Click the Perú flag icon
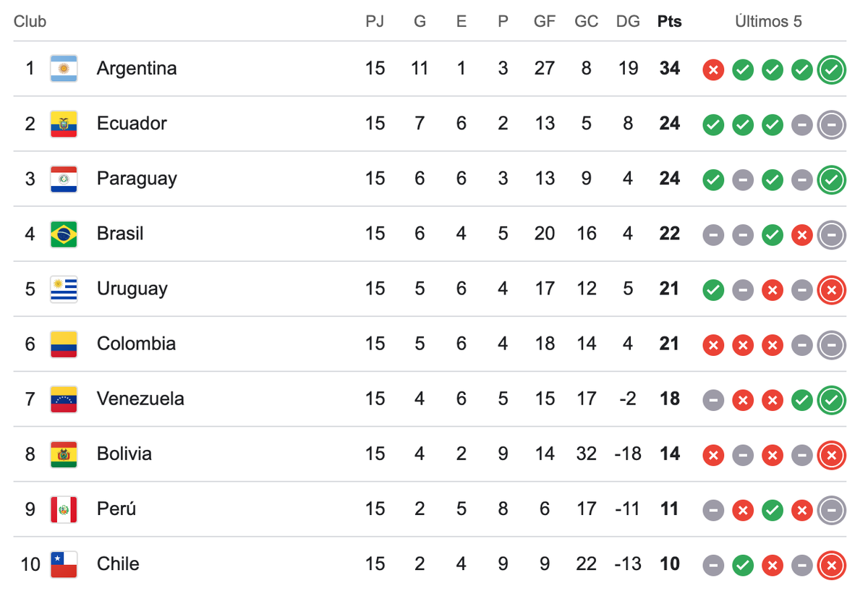The width and height of the screenshot is (868, 599). click(x=64, y=509)
